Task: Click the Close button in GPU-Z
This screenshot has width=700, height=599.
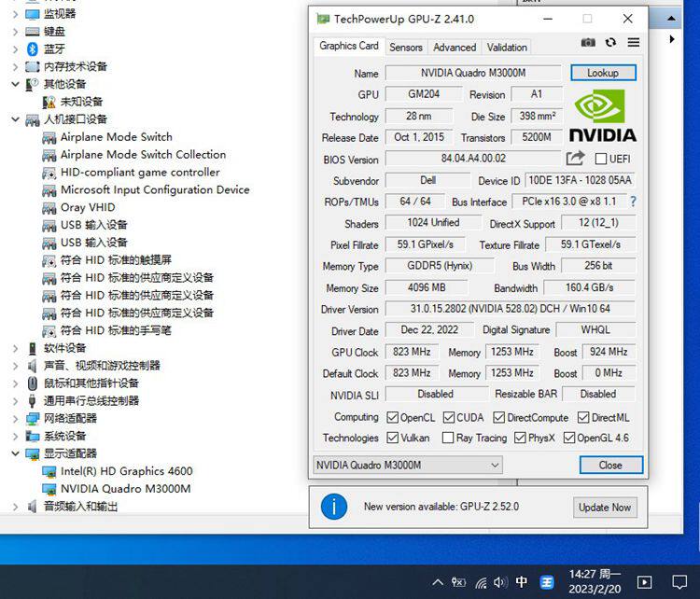Action: (x=610, y=465)
